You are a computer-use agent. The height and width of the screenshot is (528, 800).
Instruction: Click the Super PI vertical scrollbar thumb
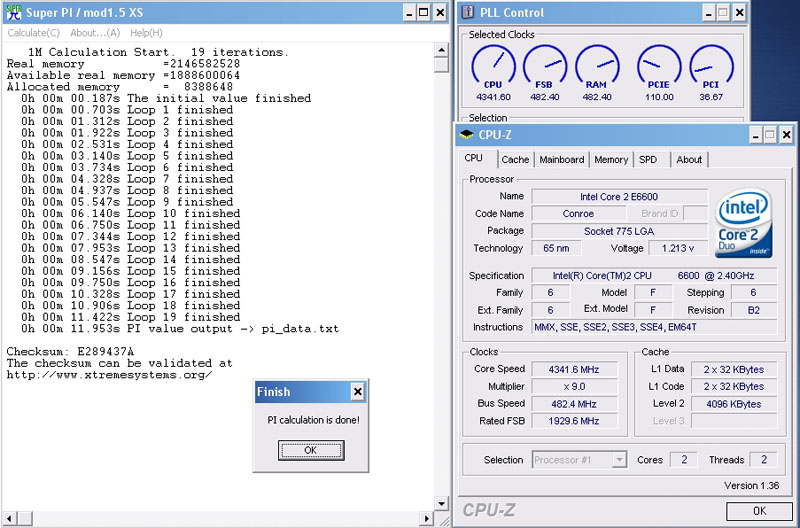441,65
